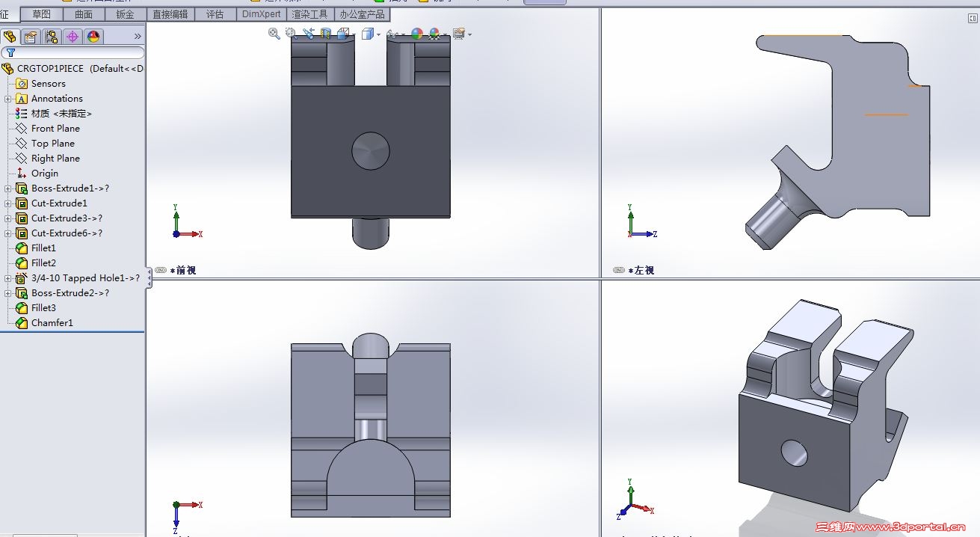Viewport: 980px width, 537px height.
Task: Expand the Boss-Extrude2 feature node
Action: pyautogui.click(x=8, y=293)
